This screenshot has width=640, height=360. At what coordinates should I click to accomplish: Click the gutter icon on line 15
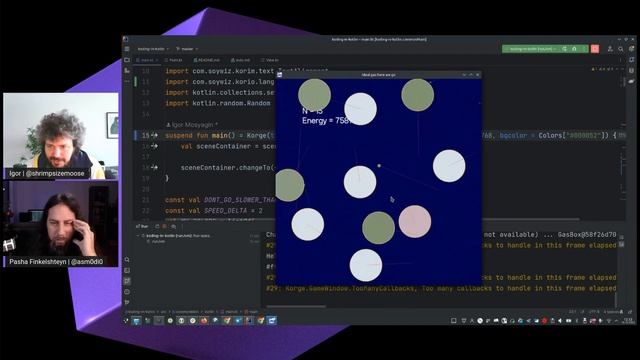pos(155,136)
